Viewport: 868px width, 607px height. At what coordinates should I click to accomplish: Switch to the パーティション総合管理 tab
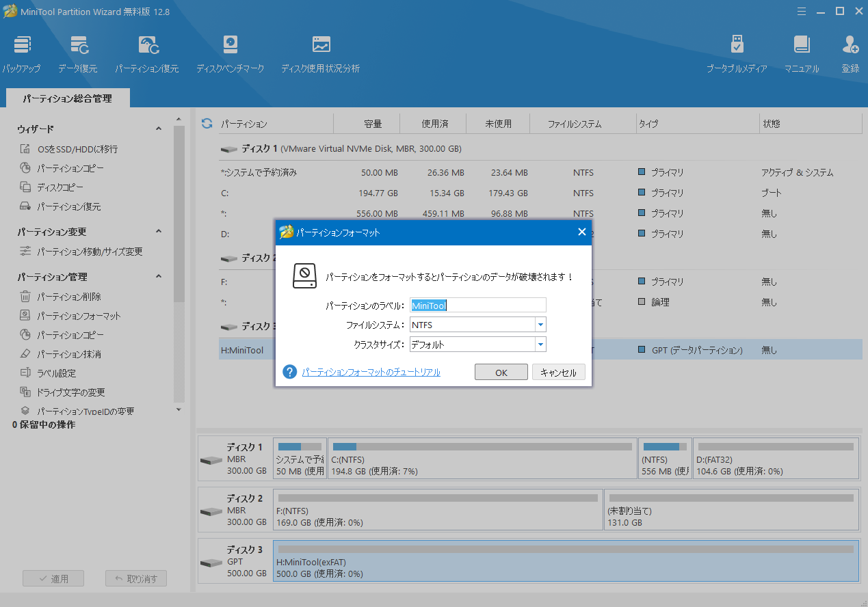coord(66,98)
